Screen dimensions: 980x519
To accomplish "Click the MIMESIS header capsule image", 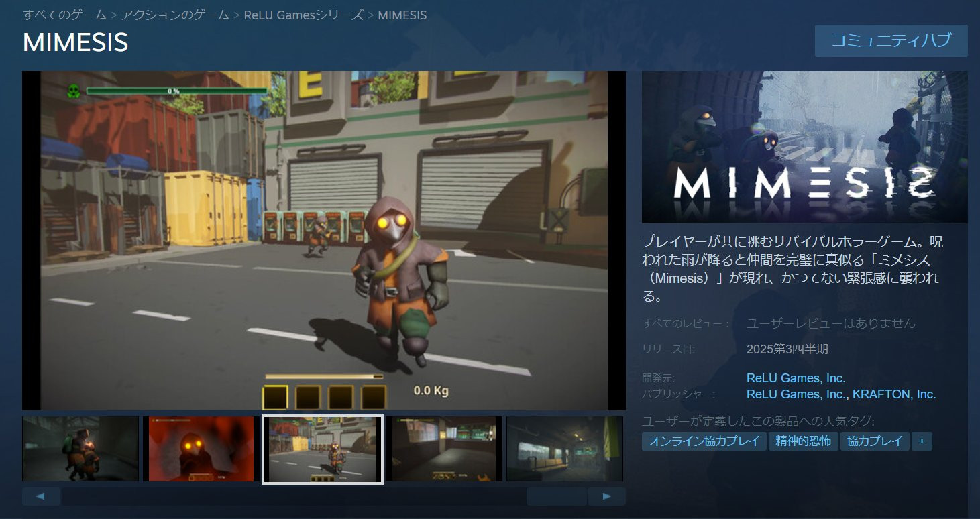I will [804, 147].
